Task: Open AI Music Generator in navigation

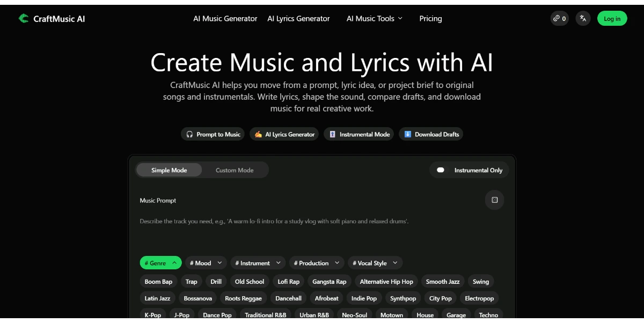Action: click(225, 18)
